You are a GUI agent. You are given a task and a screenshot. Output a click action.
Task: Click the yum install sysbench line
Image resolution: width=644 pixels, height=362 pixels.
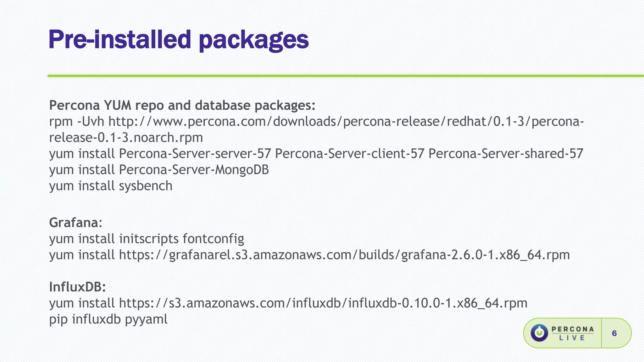tap(111, 186)
